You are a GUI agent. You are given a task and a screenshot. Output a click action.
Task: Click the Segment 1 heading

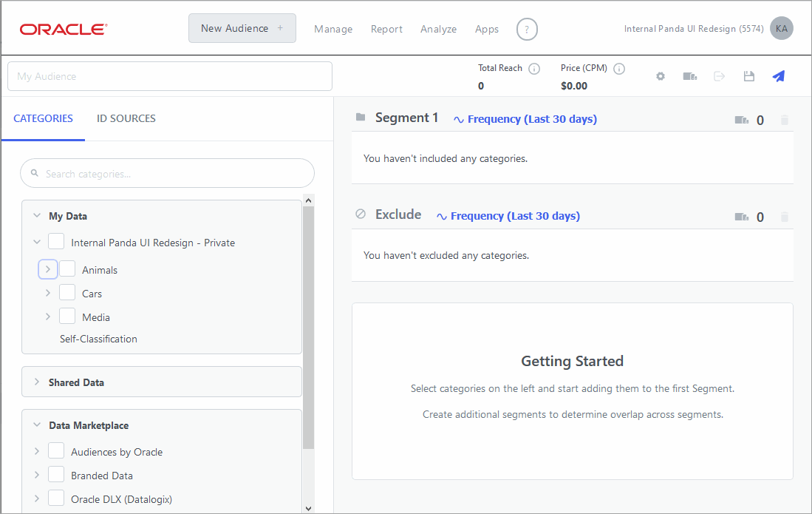[406, 118]
